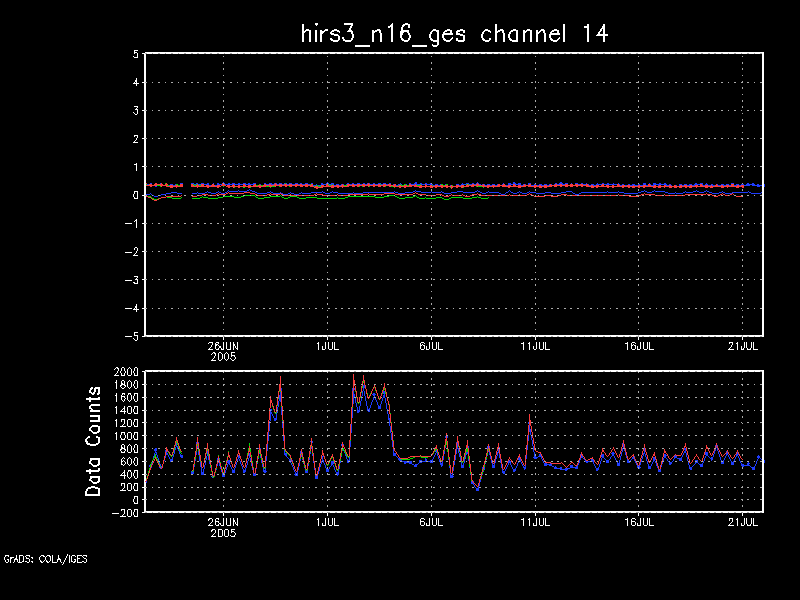Click the 26JUN 2005 label under upper chart
The image size is (800, 600).
[223, 351]
